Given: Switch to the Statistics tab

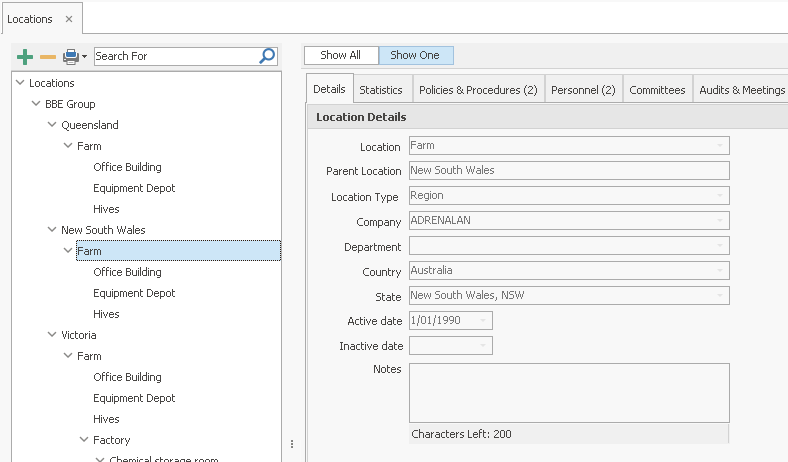Looking at the screenshot, I should [381, 90].
